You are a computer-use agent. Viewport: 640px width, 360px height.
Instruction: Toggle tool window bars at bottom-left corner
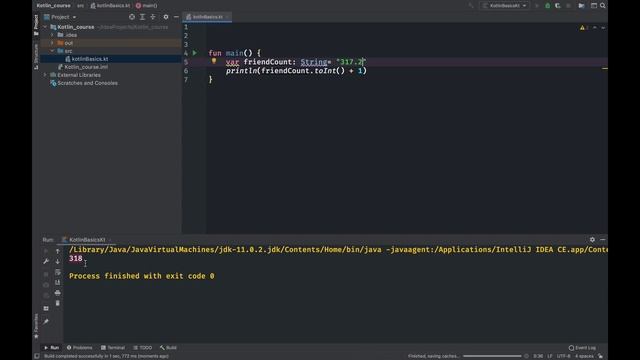click(37, 356)
